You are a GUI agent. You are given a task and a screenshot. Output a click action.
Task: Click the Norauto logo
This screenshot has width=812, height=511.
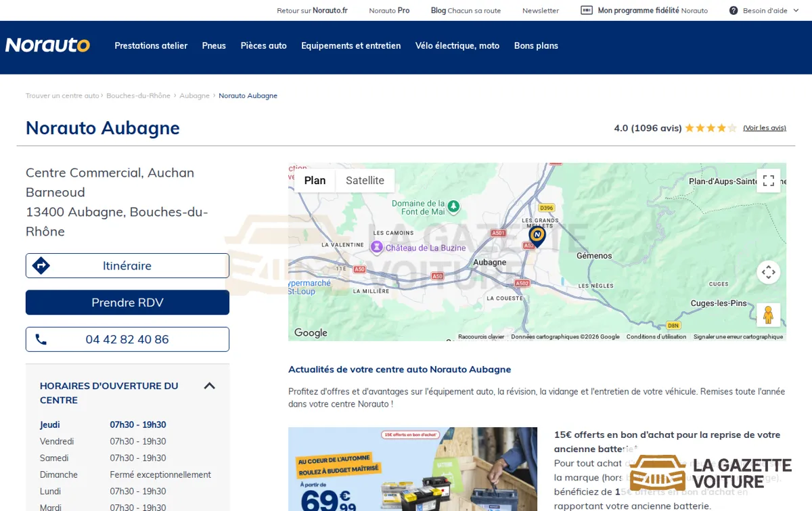click(47, 45)
